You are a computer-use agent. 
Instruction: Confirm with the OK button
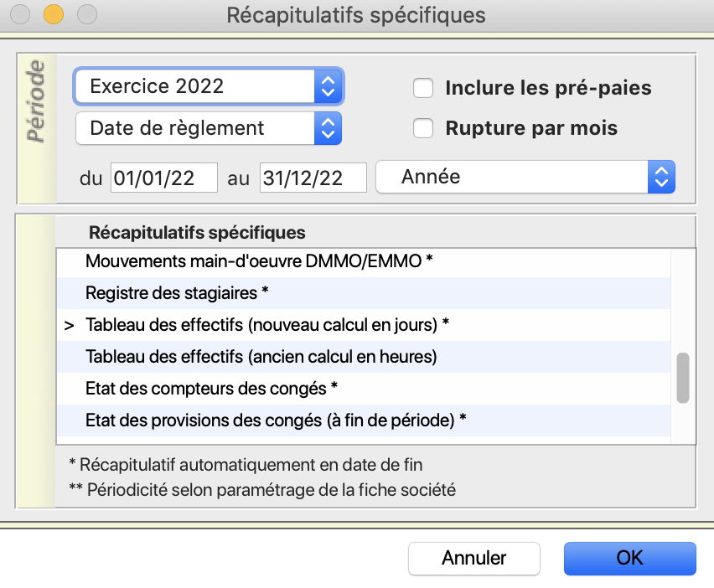629,559
